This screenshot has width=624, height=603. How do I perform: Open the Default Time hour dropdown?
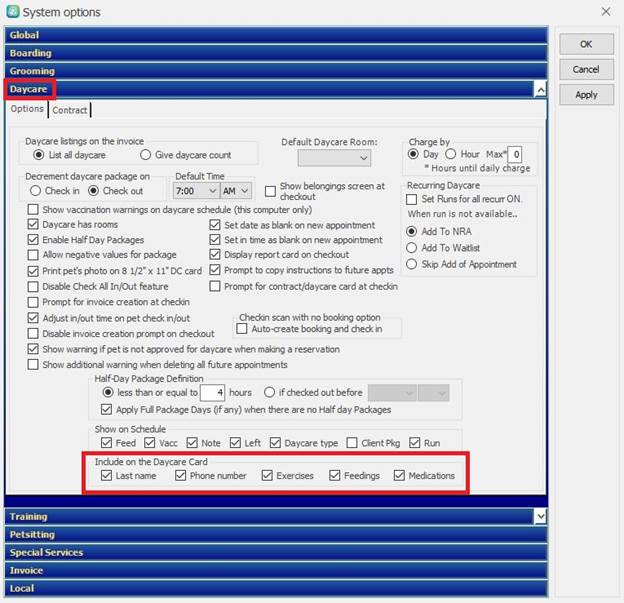pyautogui.click(x=197, y=190)
